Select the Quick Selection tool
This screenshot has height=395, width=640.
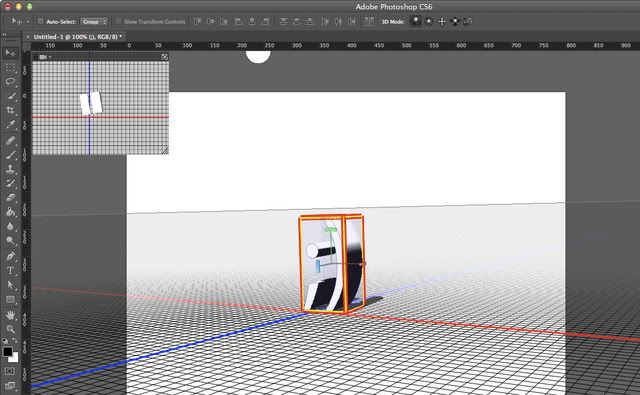[x=10, y=96]
